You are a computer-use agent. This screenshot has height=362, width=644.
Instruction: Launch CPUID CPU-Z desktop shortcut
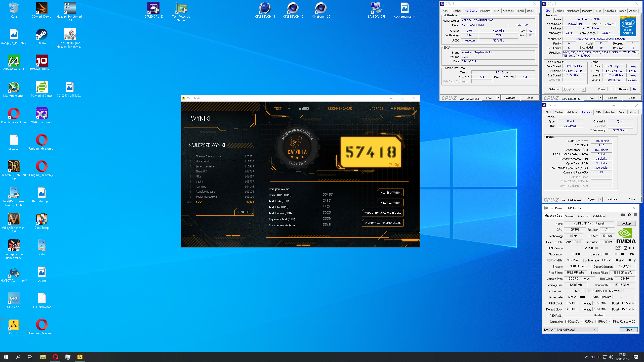(x=153, y=10)
